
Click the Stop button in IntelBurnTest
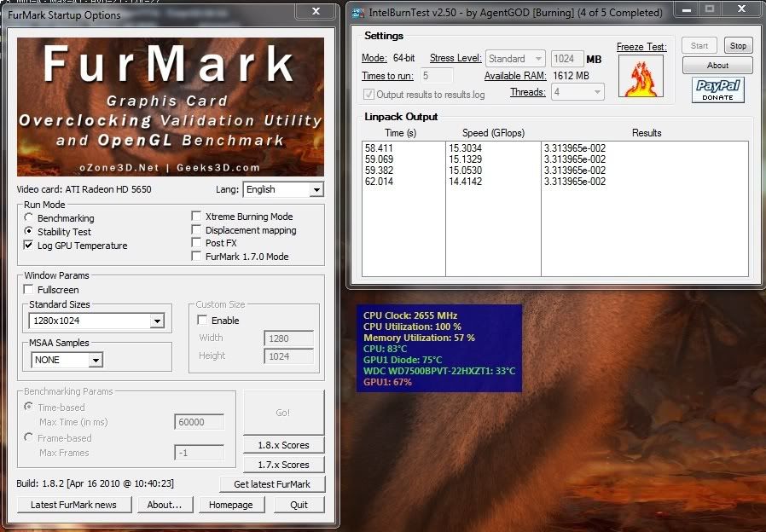[x=738, y=46]
